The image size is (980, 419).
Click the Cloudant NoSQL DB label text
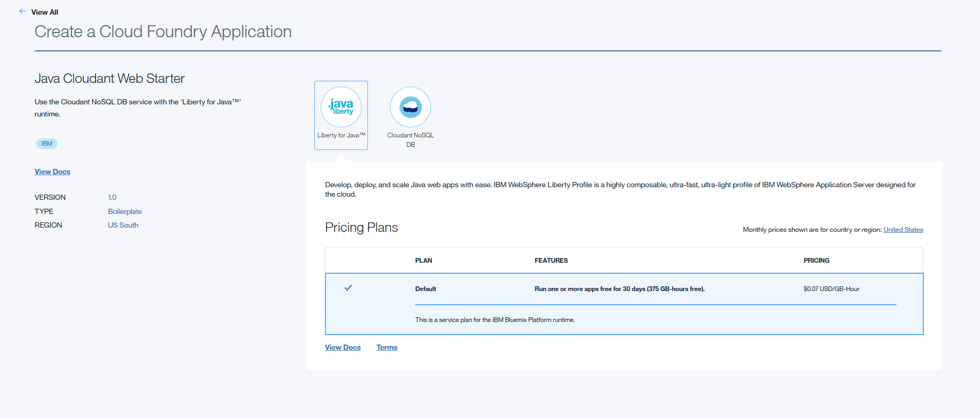pos(410,140)
